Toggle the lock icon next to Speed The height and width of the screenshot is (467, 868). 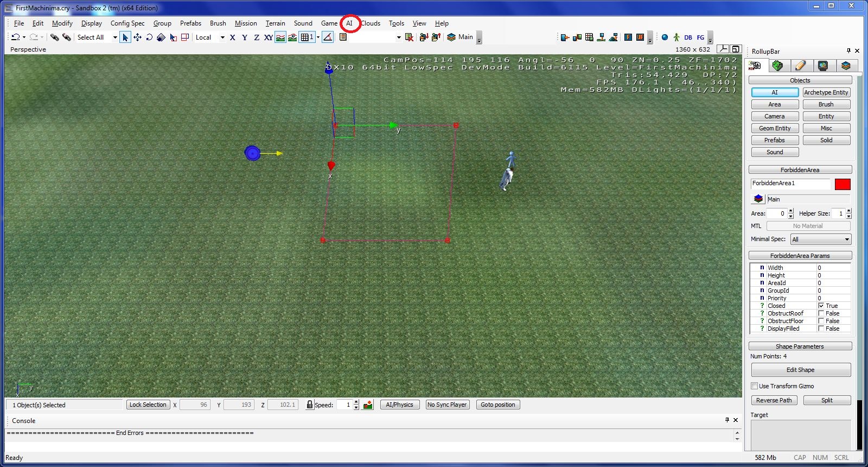pyautogui.click(x=309, y=405)
